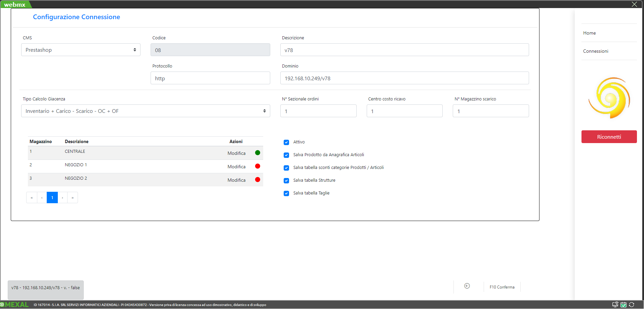Toggle Salva Prodotto da Anagrafica Articoli
This screenshot has width=644, height=309.
click(286, 155)
